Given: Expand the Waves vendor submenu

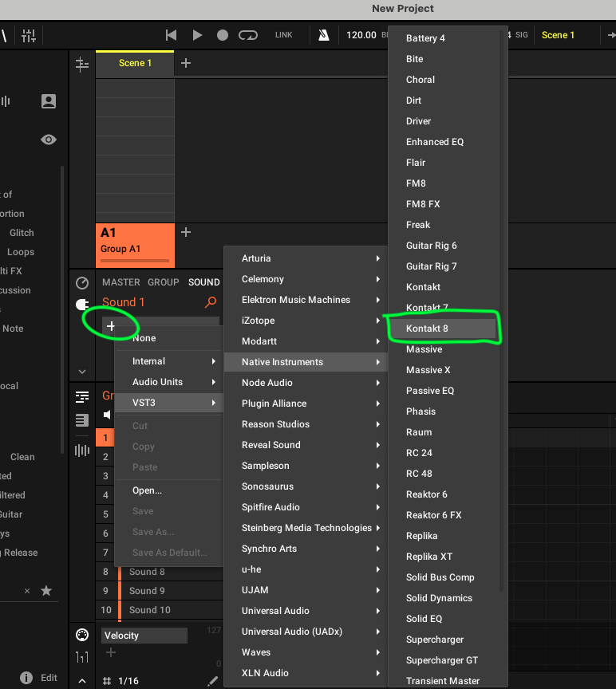Looking at the screenshot, I should [x=306, y=652].
